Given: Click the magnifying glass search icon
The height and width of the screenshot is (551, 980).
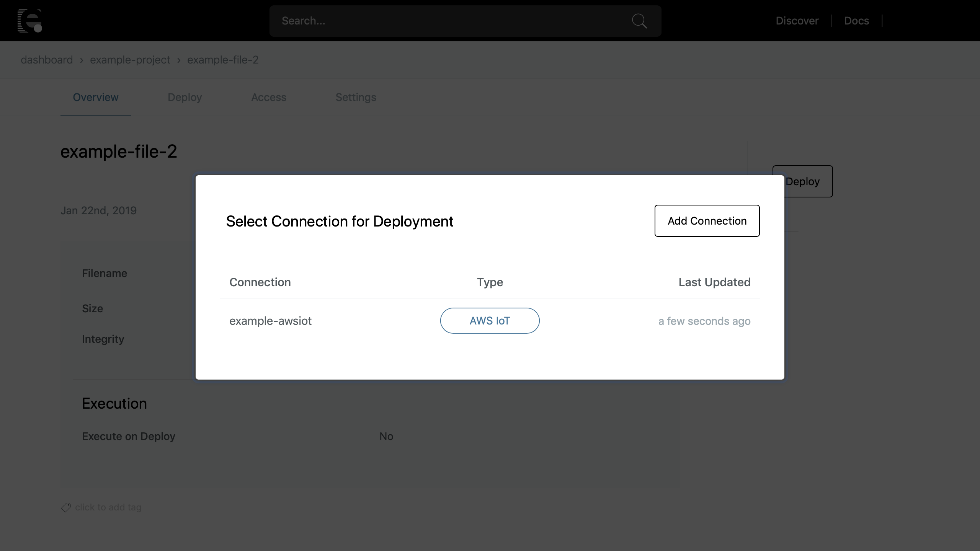Looking at the screenshot, I should pyautogui.click(x=639, y=21).
